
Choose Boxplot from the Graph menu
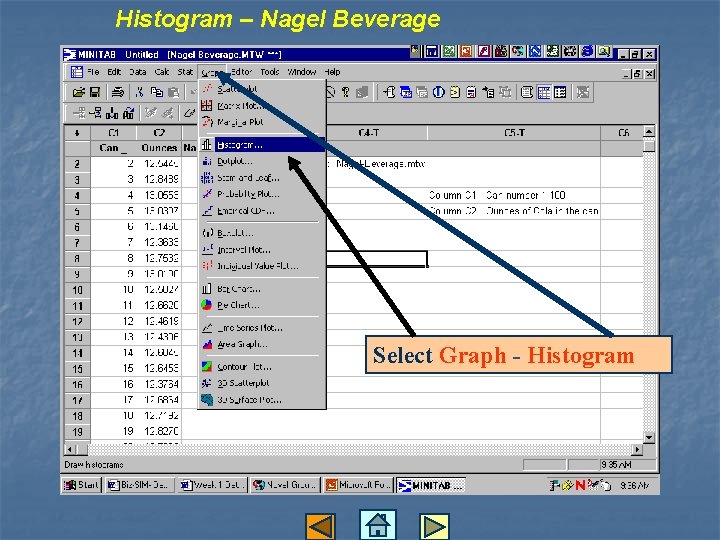(262, 233)
